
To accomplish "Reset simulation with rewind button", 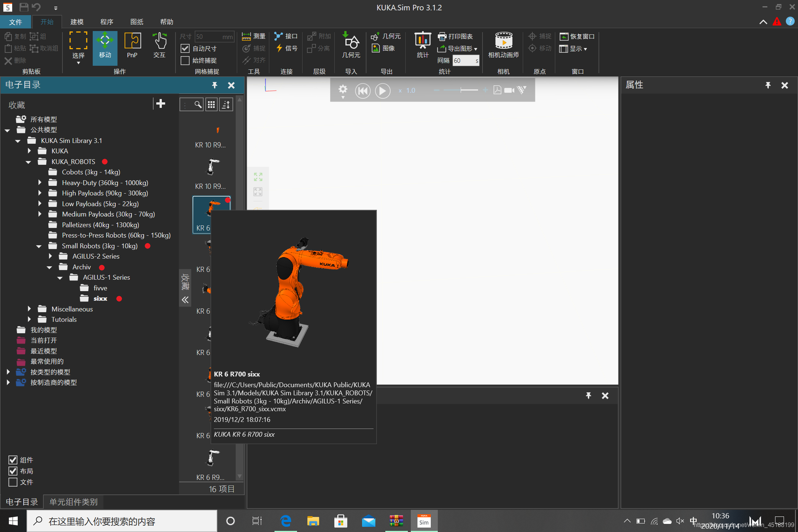I will (x=362, y=91).
